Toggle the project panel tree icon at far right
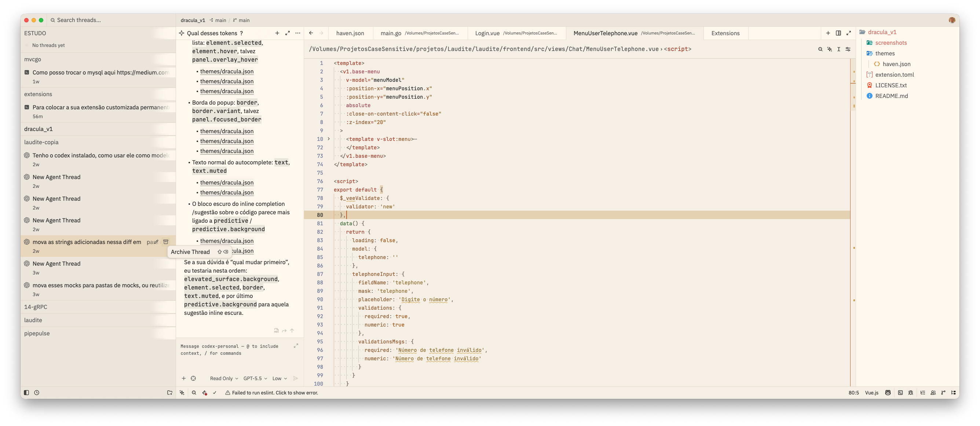Viewport: 980px width, 426px height. (x=953, y=393)
